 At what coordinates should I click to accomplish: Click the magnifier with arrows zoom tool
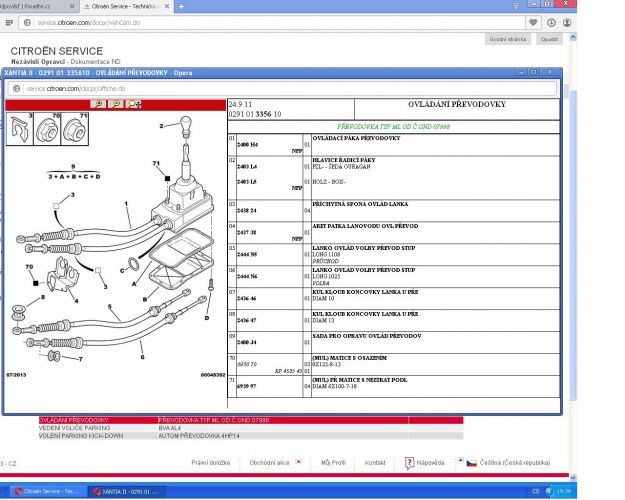134,104
